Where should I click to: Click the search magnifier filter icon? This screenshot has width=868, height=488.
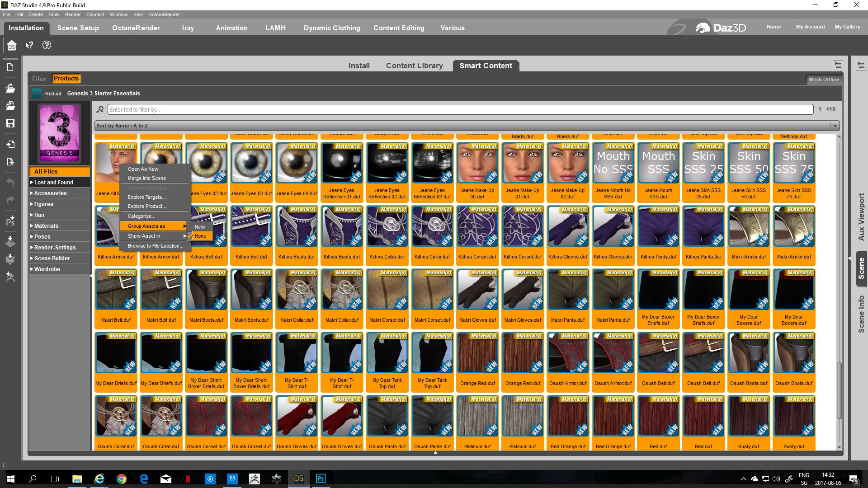coord(100,109)
